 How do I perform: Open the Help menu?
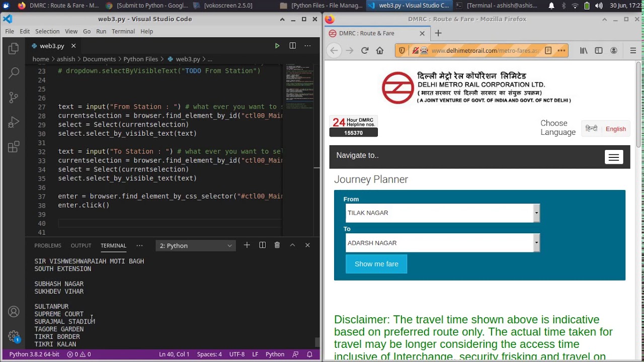(147, 31)
